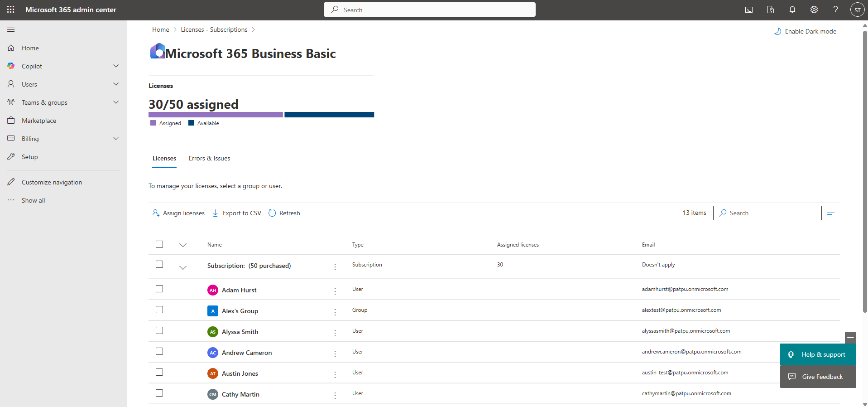This screenshot has height=407, width=868.
Task: Tick the select-all checkbox in header
Action: point(159,244)
